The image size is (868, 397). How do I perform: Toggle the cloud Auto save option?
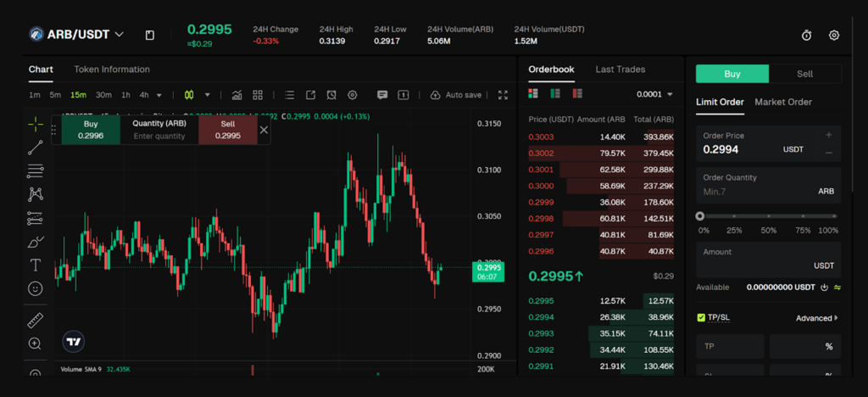click(456, 95)
